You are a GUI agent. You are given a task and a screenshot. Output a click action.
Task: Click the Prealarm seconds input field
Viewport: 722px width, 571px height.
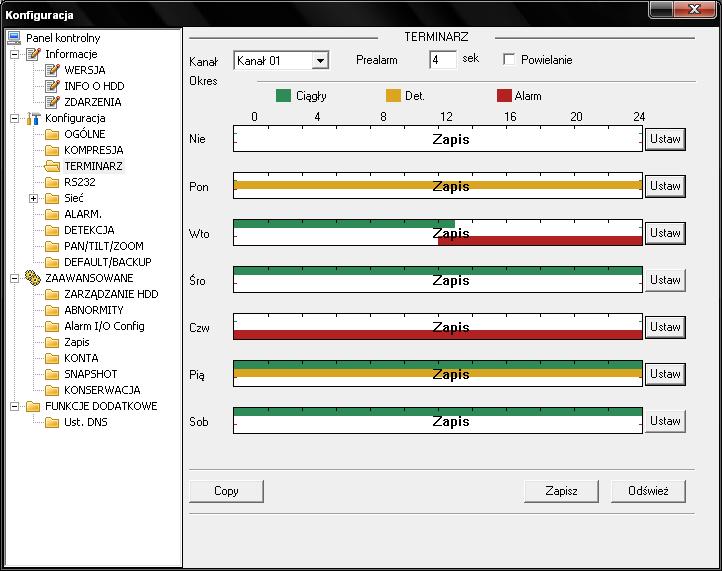click(442, 60)
